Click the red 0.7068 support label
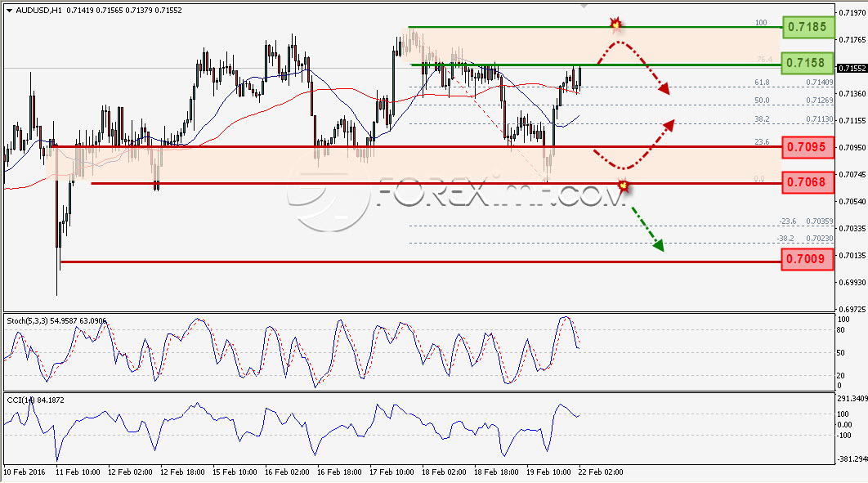This screenshot has width=868, height=483. point(808,182)
